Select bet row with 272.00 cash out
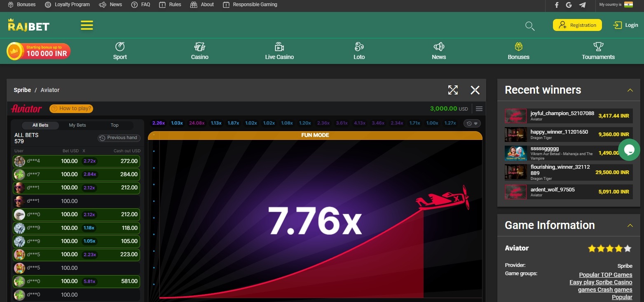Screen dimensions: 644x302 pyautogui.click(x=76, y=161)
